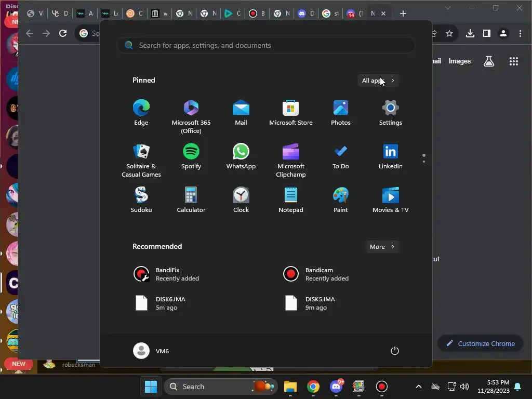Open a new Chrome tab
Screen dimensions: 532x399
[x=403, y=14]
